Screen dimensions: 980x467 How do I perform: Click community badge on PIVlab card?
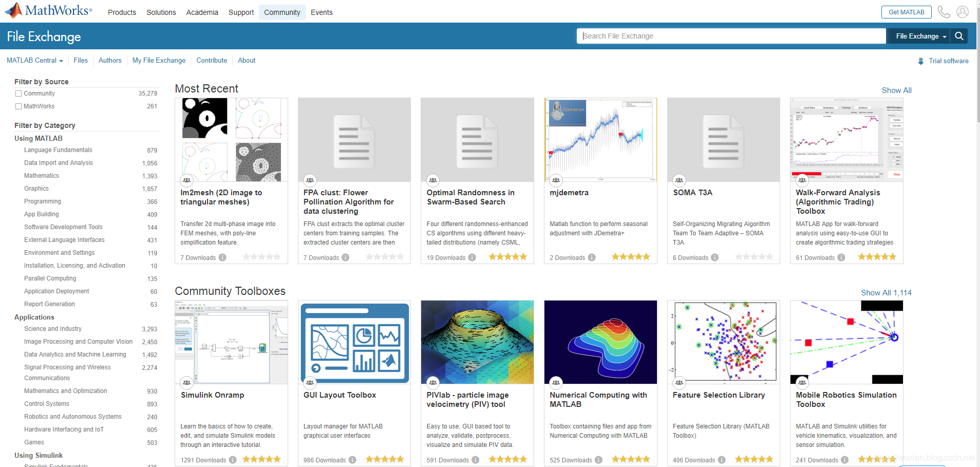tap(433, 383)
